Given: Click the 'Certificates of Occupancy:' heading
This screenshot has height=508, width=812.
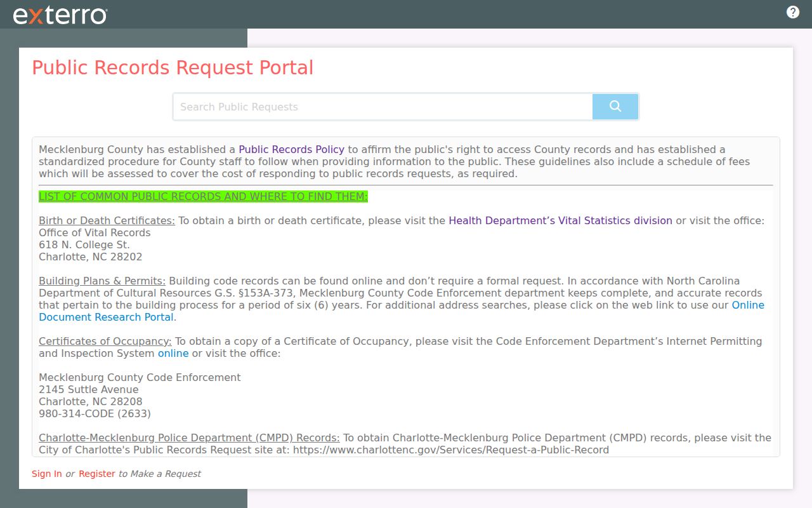Looking at the screenshot, I should (105, 342).
